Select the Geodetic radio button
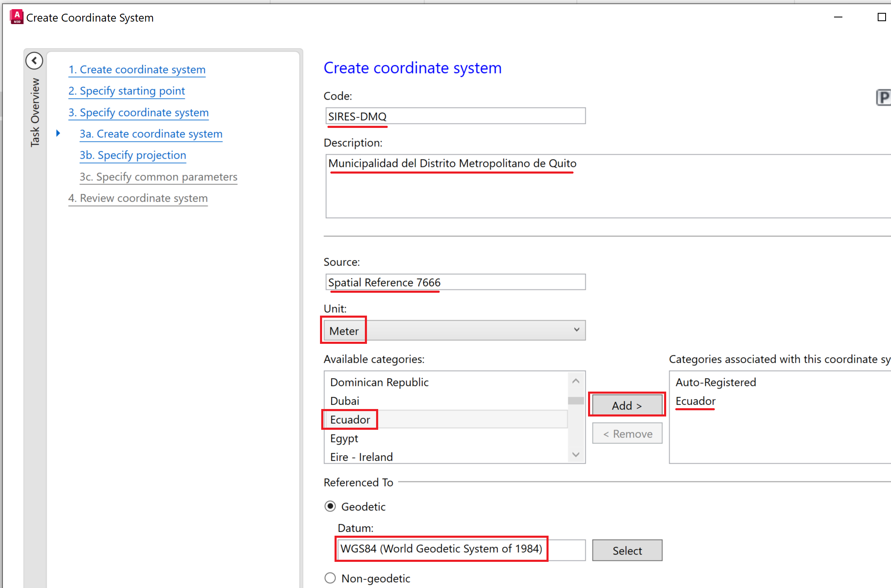Viewport: 891px width, 588px height. (330, 506)
